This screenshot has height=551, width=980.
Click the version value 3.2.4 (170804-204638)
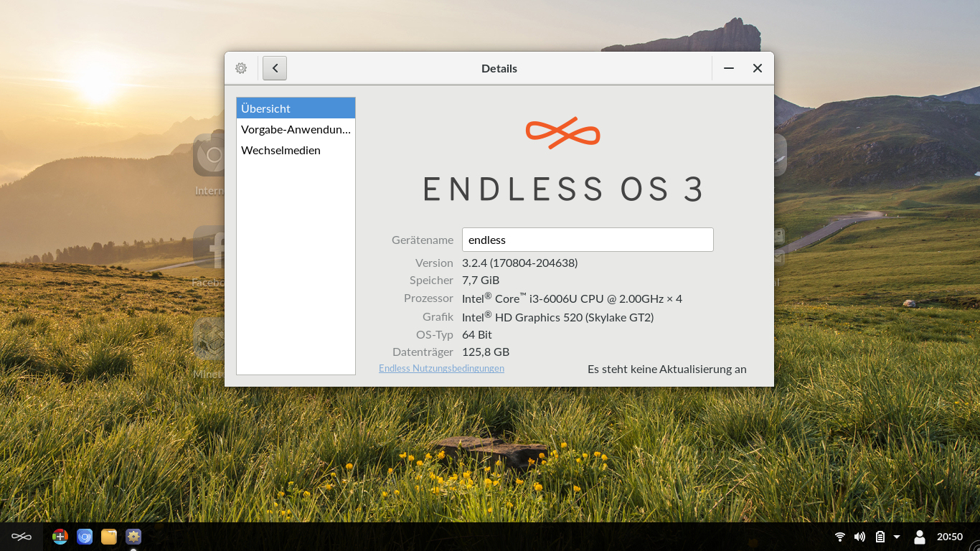[x=519, y=263]
